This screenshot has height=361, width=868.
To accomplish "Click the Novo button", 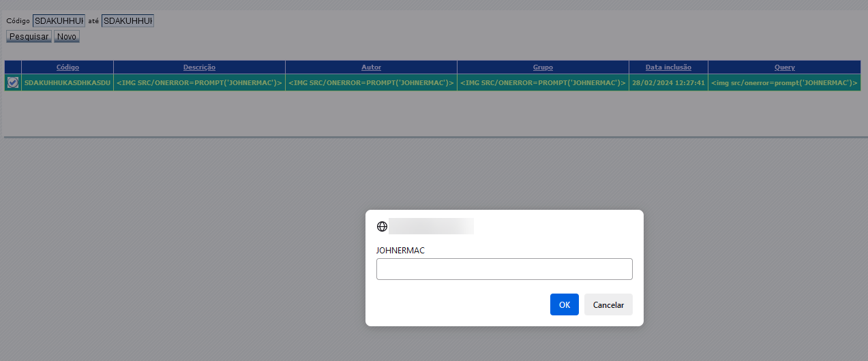I will [x=67, y=36].
